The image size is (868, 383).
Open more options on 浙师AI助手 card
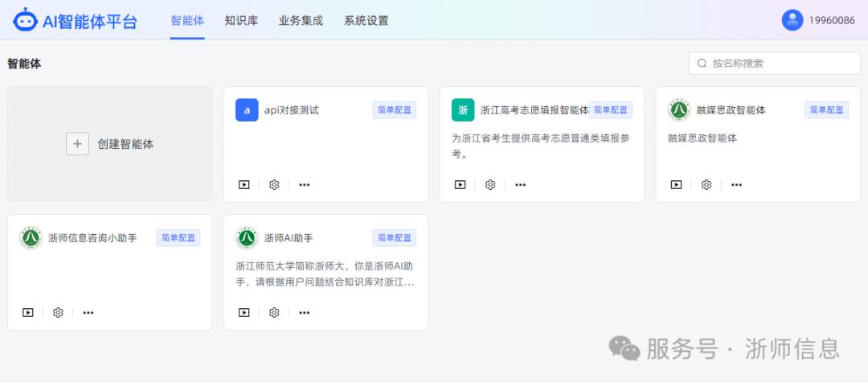click(305, 313)
